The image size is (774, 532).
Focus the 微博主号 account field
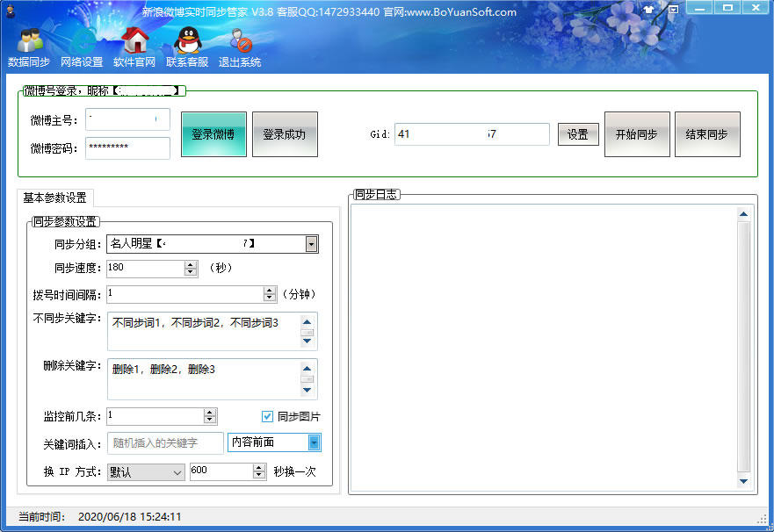(128, 119)
